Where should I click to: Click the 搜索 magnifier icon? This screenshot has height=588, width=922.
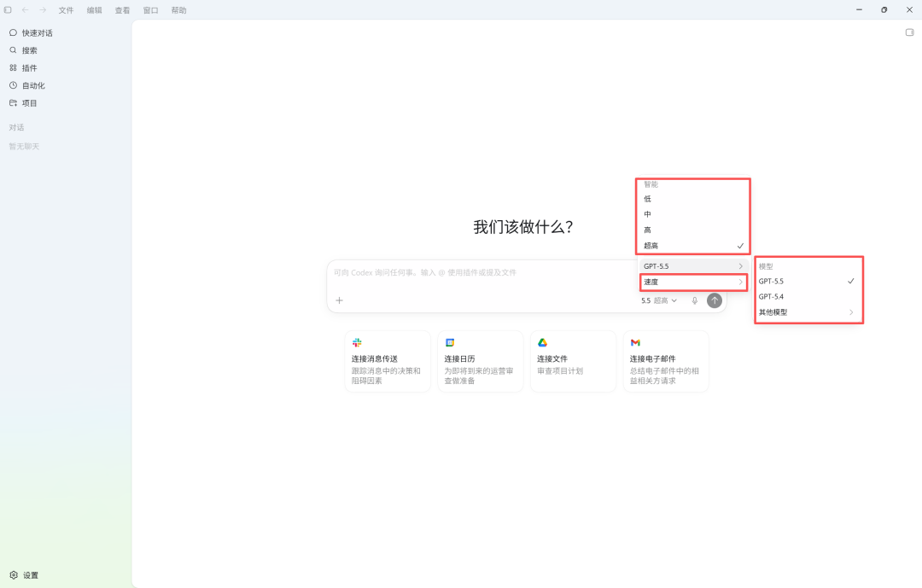pos(13,50)
